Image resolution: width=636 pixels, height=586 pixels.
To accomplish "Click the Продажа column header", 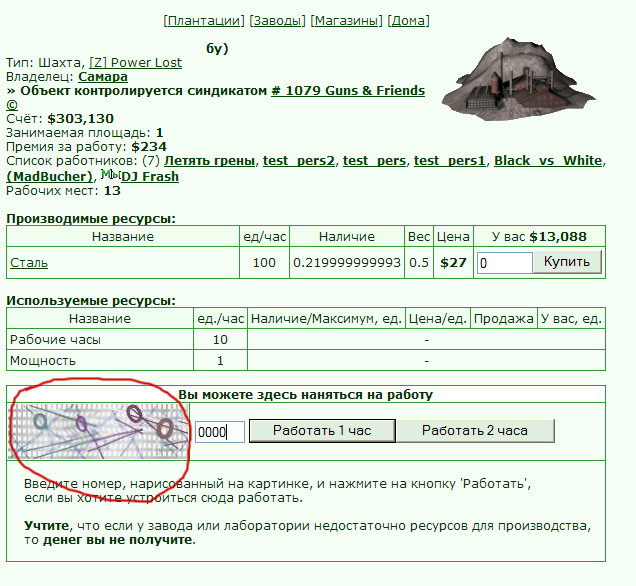I will pyautogui.click(x=503, y=319).
